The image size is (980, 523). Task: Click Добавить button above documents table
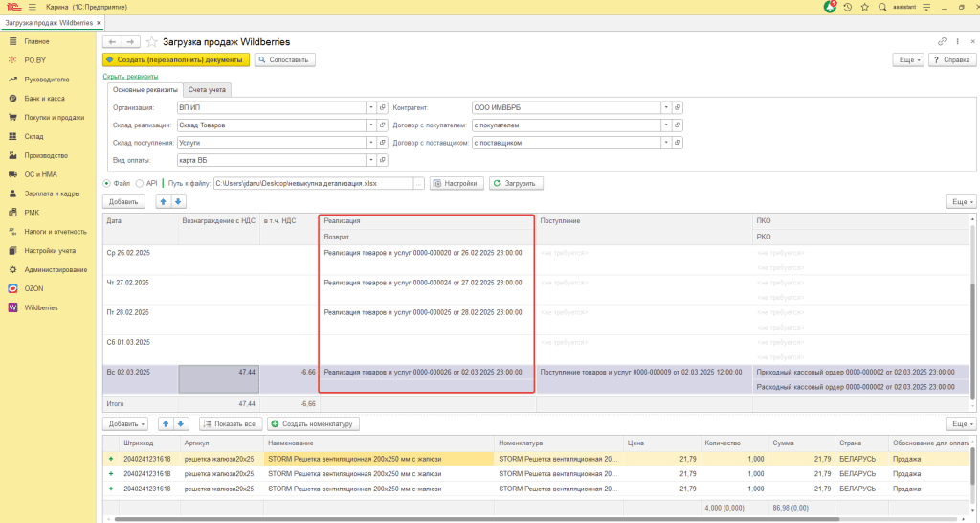pos(123,201)
